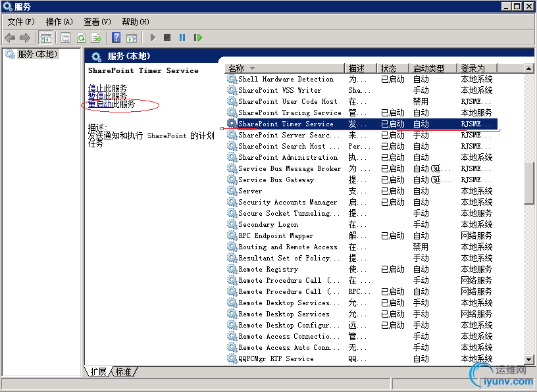This screenshot has width=537, height=392.
Task: Switch to the 标准 tab
Action: pos(124,372)
